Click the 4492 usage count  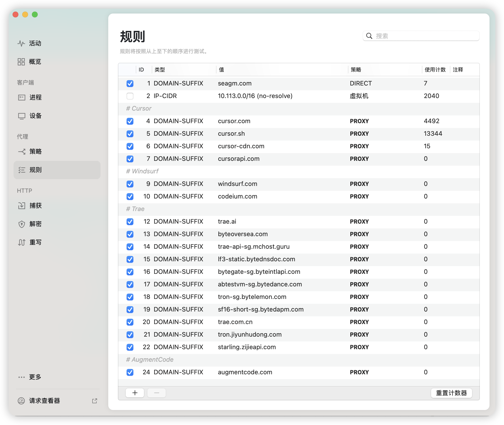(x=432, y=121)
